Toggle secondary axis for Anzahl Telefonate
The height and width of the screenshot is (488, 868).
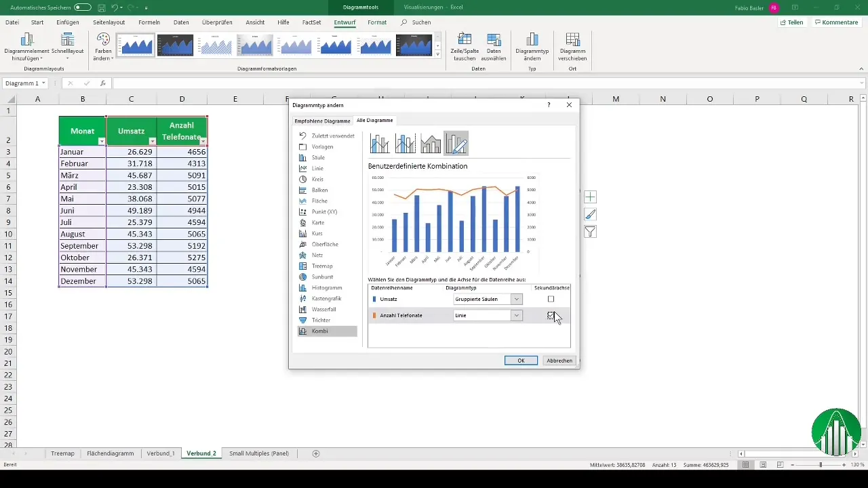[551, 315]
